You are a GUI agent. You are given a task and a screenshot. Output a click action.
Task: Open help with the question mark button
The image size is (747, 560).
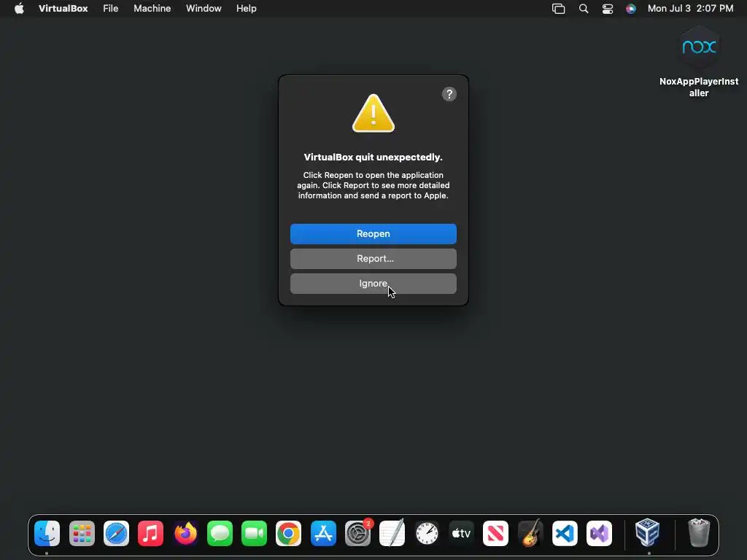449,94
